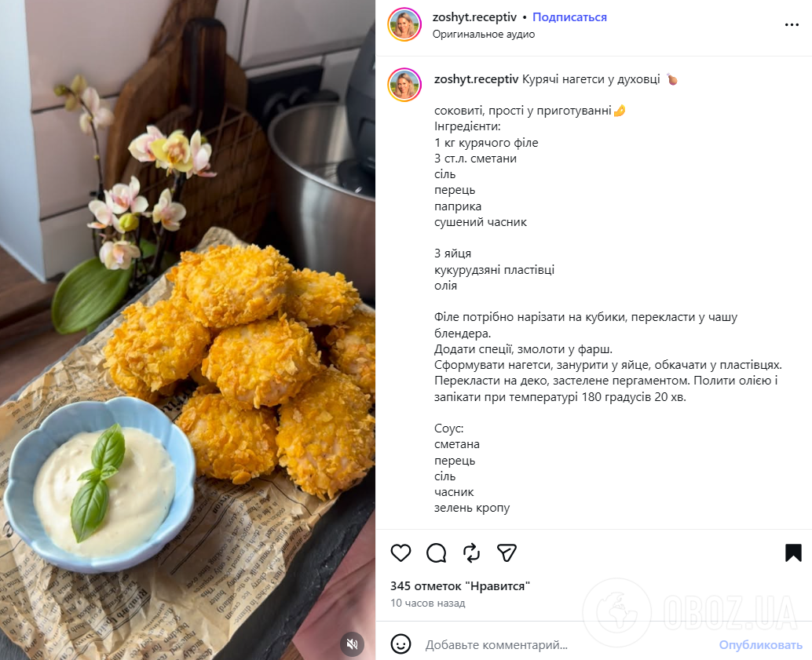
Task: Open the zoshyt.receptiv username in the caption
Action: [x=477, y=79]
